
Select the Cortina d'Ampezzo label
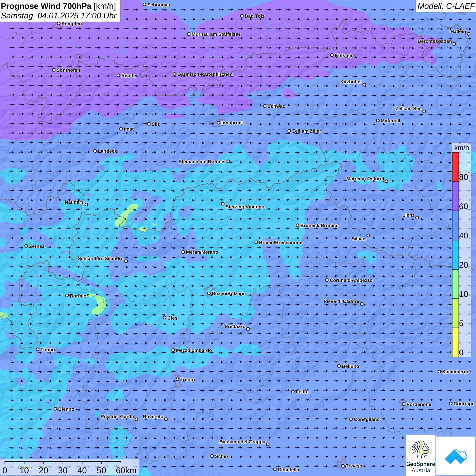(x=351, y=280)
